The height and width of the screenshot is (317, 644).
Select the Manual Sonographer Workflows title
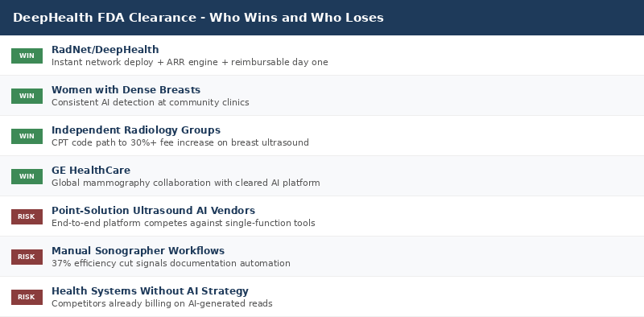pyautogui.click(x=138, y=251)
